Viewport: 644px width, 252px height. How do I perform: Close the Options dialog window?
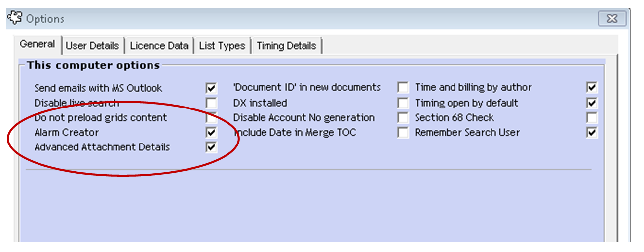click(612, 19)
